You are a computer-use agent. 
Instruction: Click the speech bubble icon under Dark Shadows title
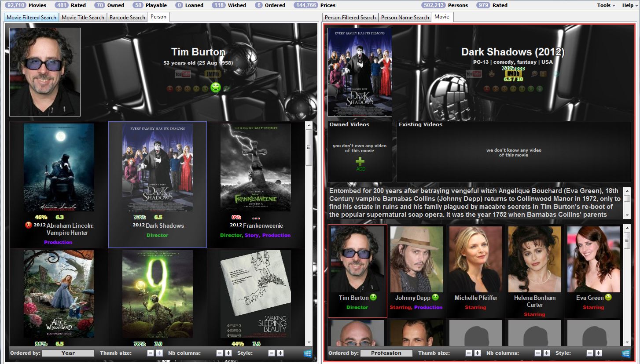pos(535,74)
